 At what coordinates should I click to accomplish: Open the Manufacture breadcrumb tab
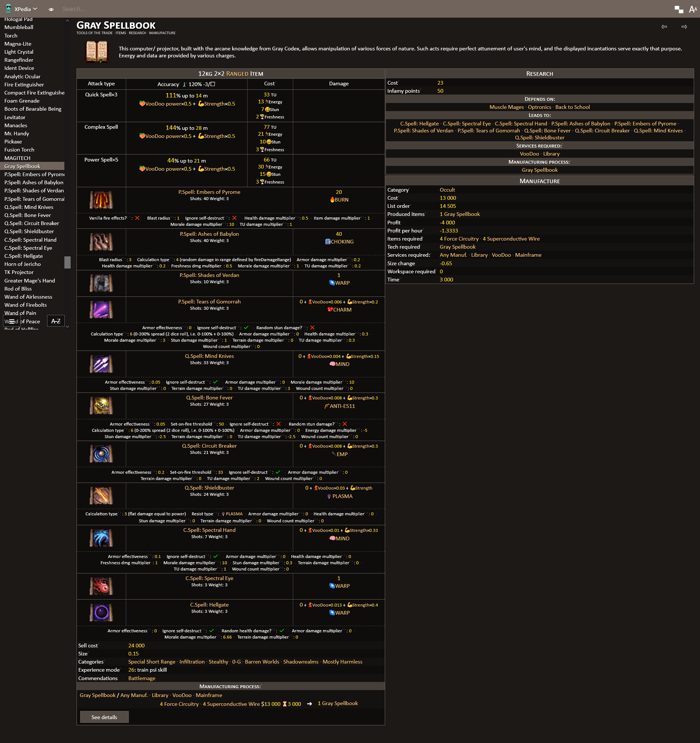[x=162, y=33]
